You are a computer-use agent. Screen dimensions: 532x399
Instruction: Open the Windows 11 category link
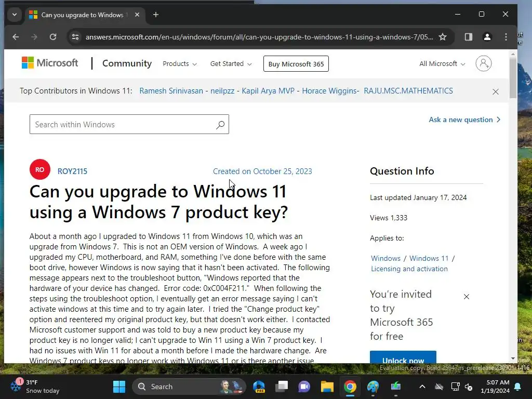[x=429, y=258]
